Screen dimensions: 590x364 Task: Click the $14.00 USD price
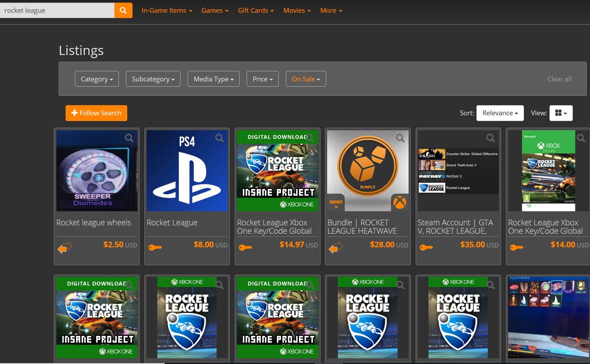pos(570,245)
